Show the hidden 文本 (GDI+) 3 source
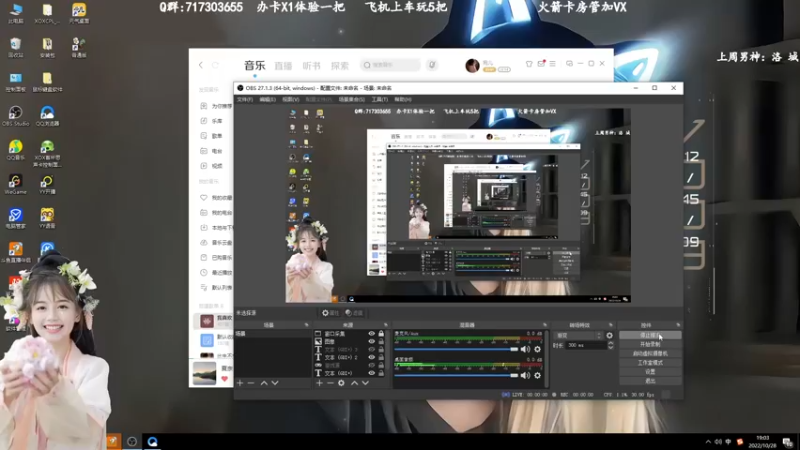Screen dimensions: 800x450 click(x=371, y=349)
